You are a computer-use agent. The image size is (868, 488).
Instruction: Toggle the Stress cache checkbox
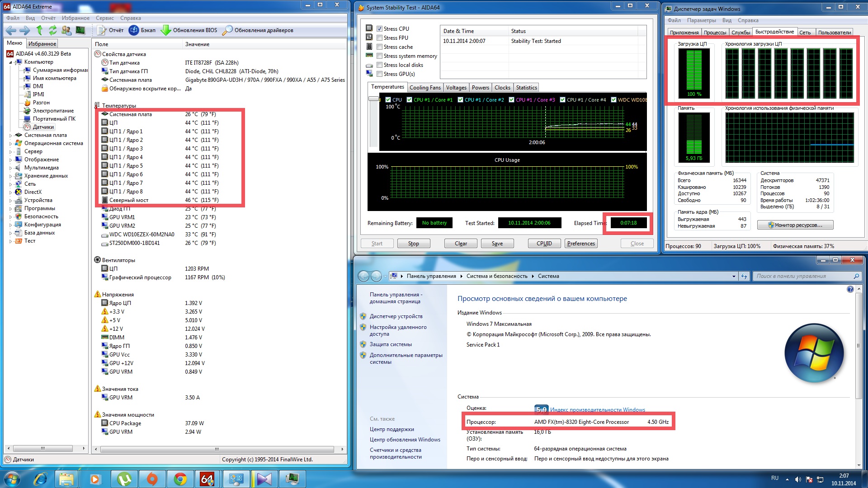pyautogui.click(x=380, y=47)
